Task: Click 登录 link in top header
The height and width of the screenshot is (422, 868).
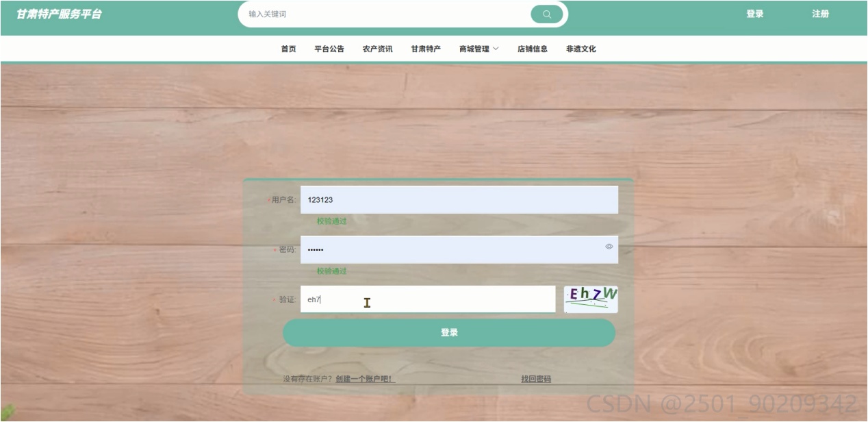Action: point(755,14)
